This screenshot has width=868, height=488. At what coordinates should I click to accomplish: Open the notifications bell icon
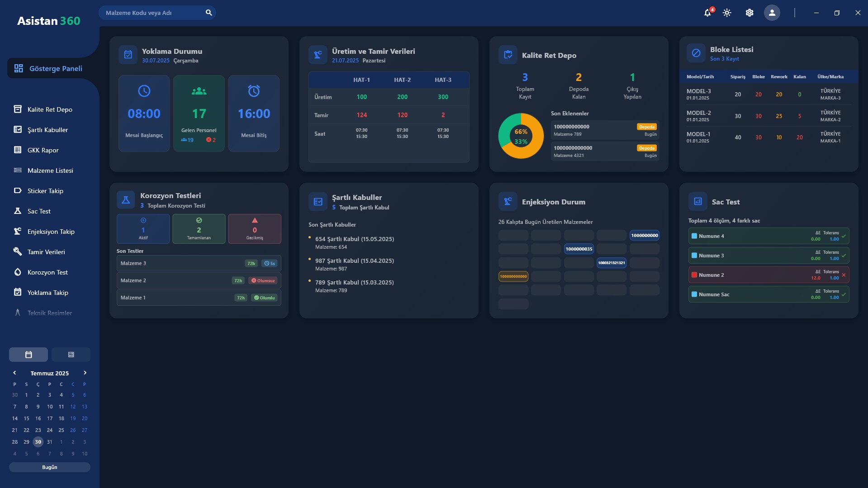tap(707, 13)
